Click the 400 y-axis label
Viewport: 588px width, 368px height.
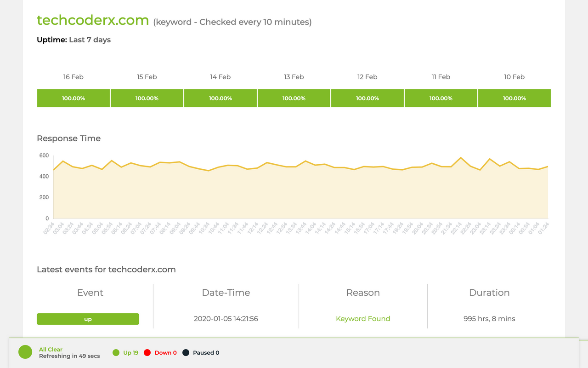click(44, 176)
